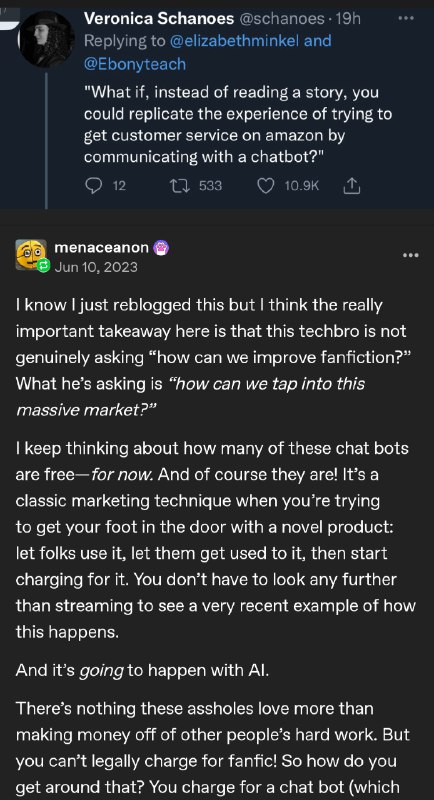This screenshot has height=800, width=434.
Task: Click the Veronica Schanoes display name
Action: coord(159,19)
